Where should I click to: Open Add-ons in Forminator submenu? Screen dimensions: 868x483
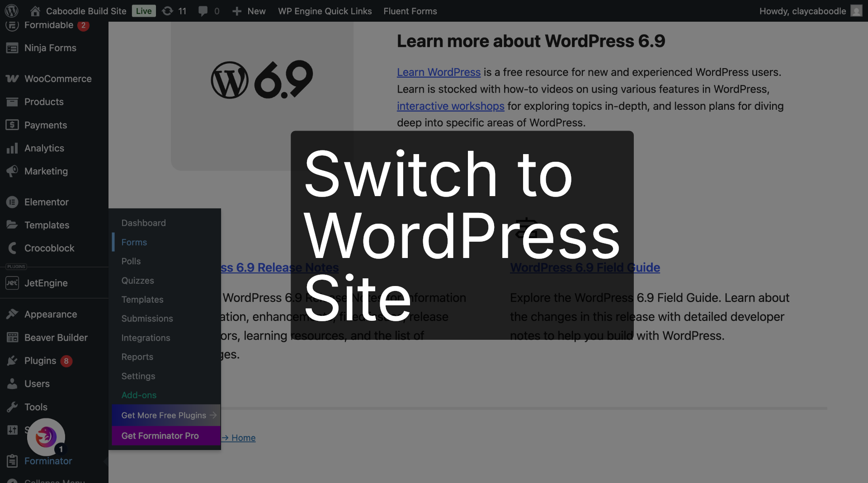tap(139, 395)
